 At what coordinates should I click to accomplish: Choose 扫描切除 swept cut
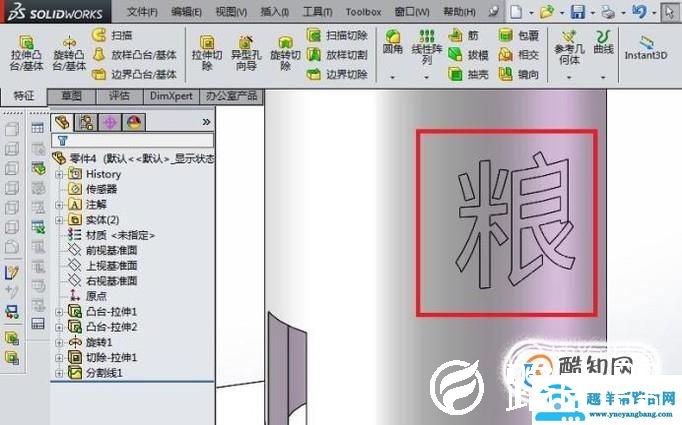337,35
